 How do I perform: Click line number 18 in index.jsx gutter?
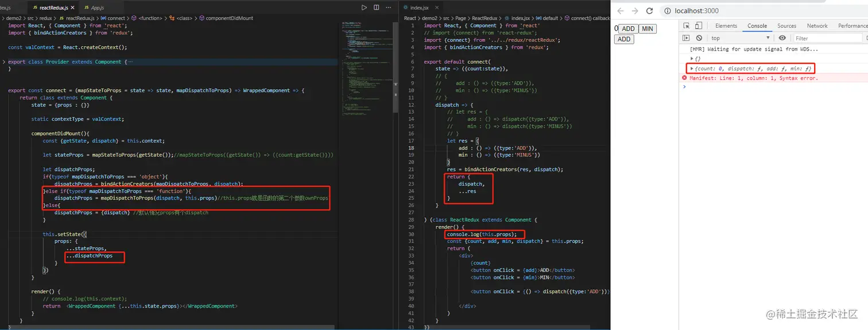coord(410,148)
